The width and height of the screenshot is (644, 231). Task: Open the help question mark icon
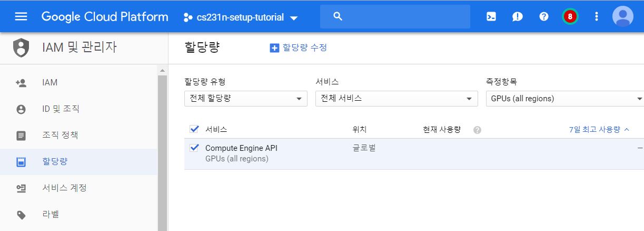click(544, 16)
